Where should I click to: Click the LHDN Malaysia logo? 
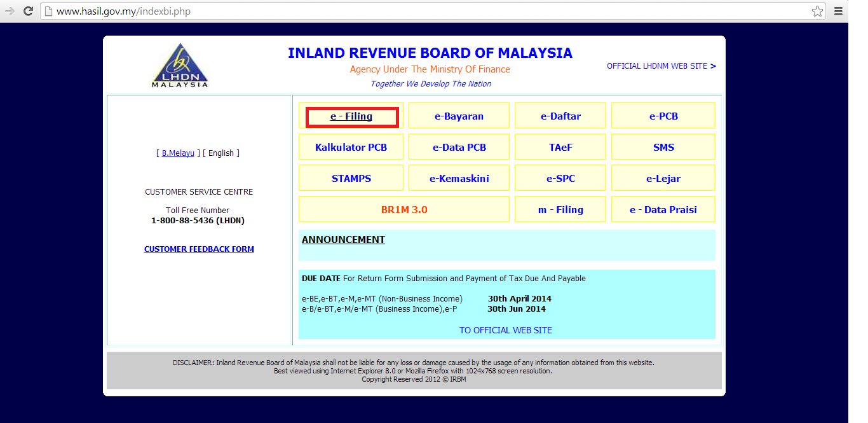180,66
